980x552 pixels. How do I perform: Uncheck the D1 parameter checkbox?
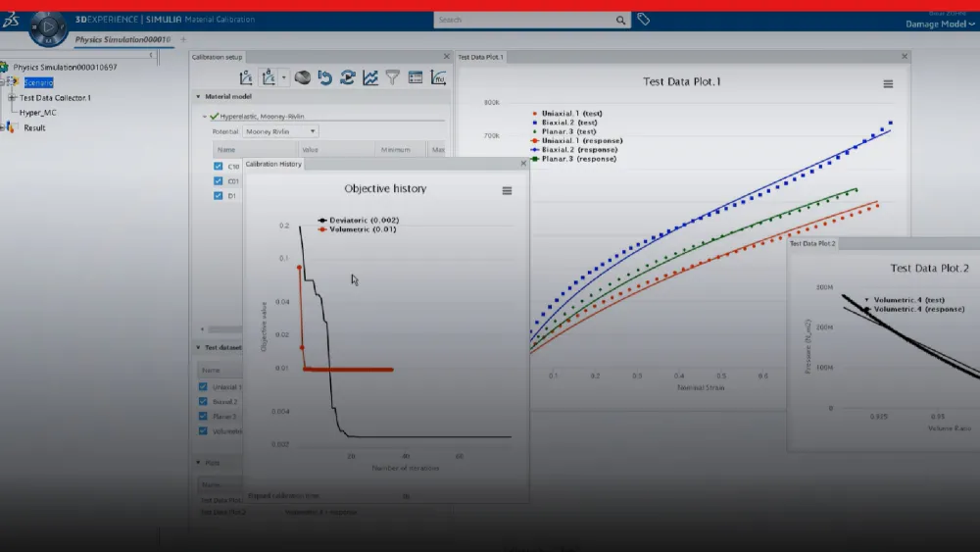click(219, 196)
